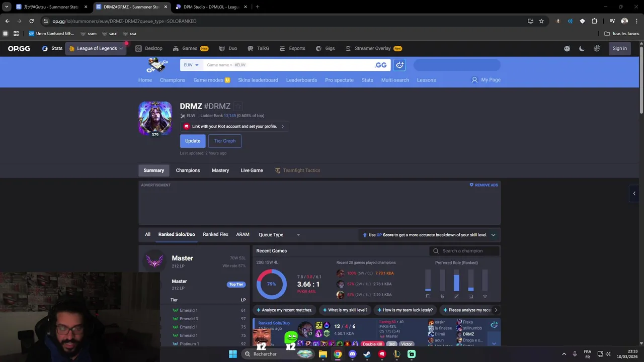Click the feedback chat face icon

coord(567,48)
